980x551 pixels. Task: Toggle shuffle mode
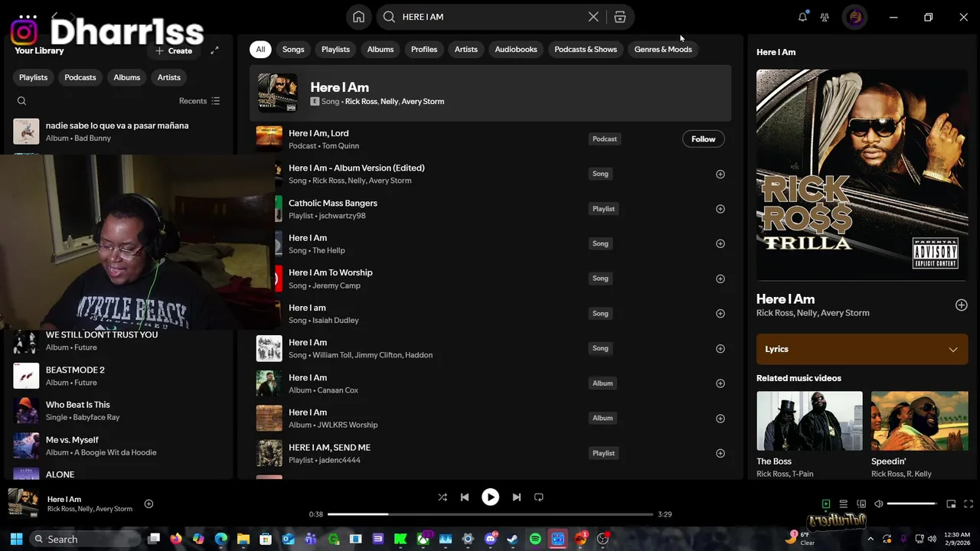click(x=443, y=497)
